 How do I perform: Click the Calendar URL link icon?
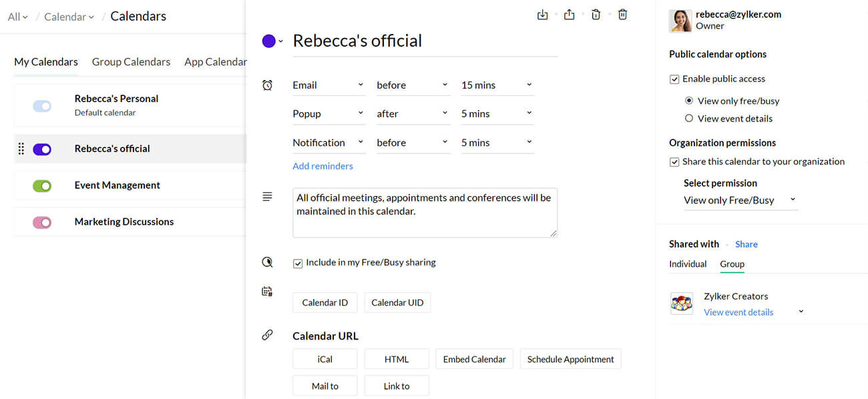tap(267, 335)
